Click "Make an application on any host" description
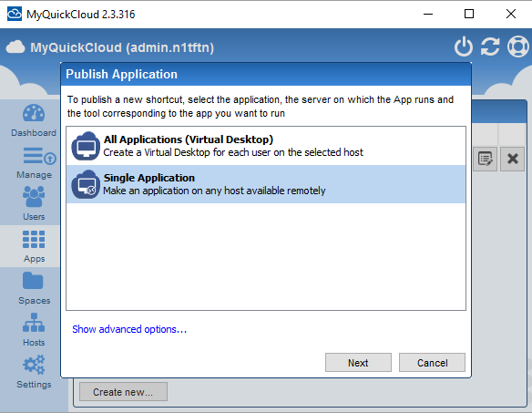This screenshot has width=532, height=413. click(214, 191)
